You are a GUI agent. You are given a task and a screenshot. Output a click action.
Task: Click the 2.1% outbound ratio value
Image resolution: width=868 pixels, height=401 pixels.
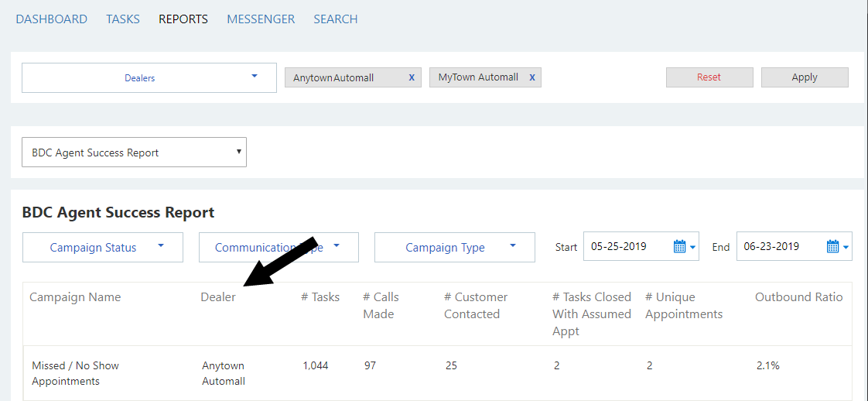click(767, 365)
